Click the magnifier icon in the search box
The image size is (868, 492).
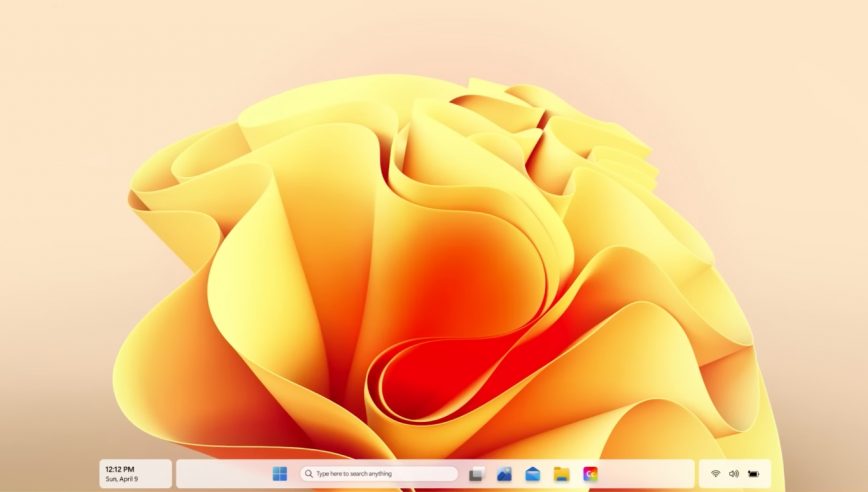point(309,474)
